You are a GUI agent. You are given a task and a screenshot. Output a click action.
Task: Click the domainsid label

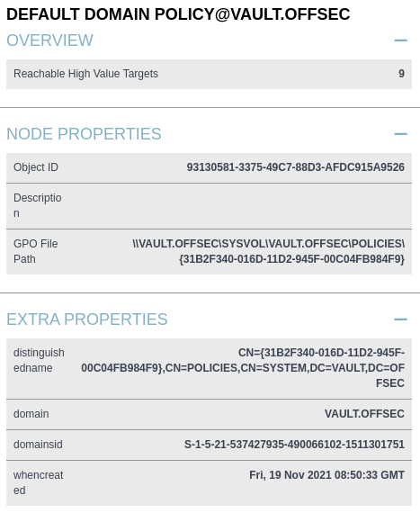[38, 445]
